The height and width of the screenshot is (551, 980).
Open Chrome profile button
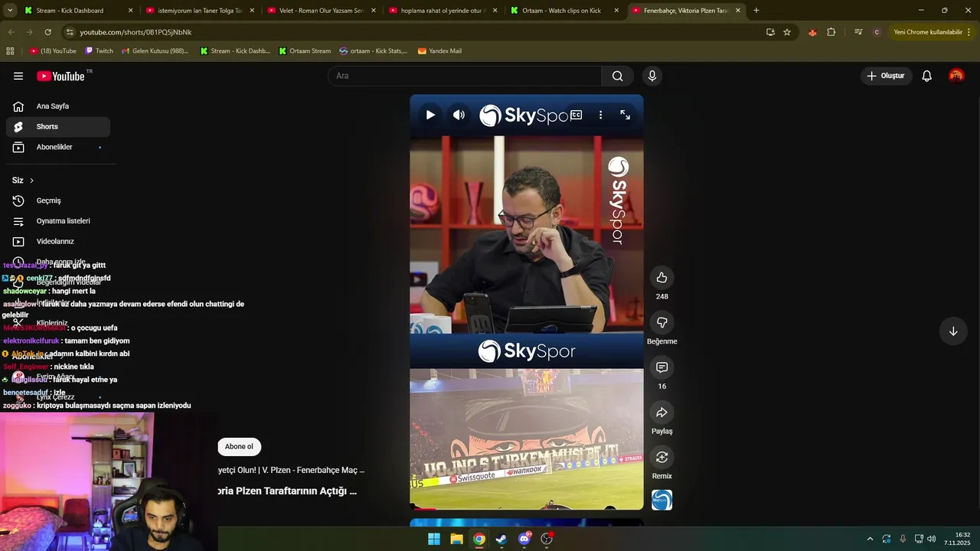point(877,32)
